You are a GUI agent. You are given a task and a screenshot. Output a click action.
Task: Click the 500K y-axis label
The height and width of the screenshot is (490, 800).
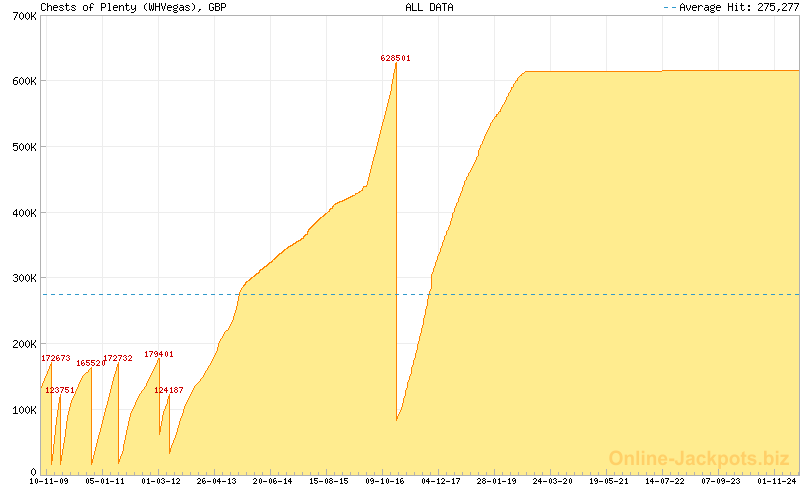[22, 147]
